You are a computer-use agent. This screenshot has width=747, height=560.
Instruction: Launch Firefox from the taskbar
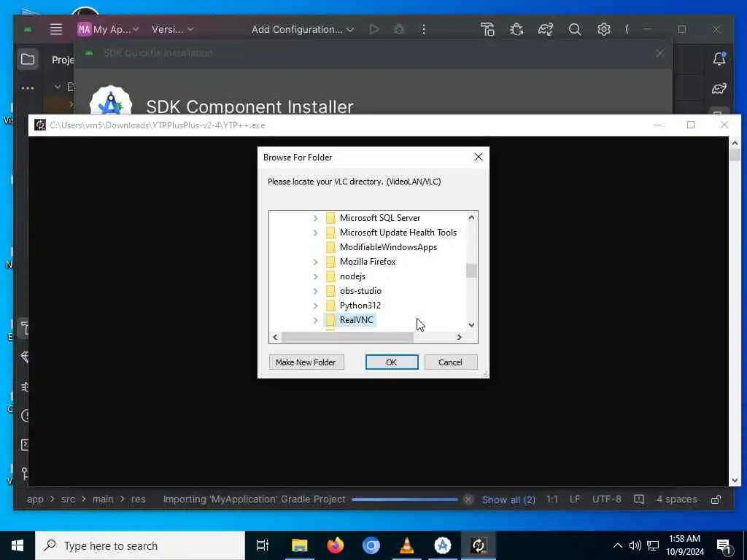pos(336,545)
